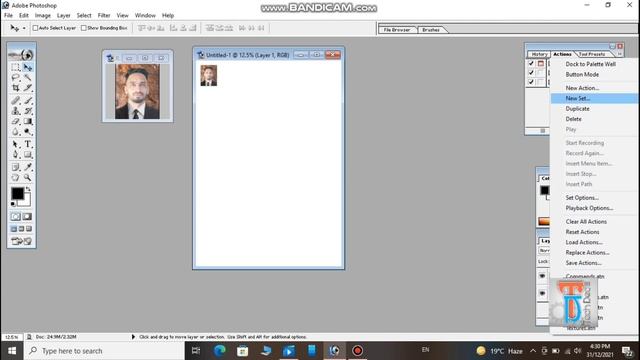Open the File Browser tab
This screenshot has height=360, width=640.
pos(397,30)
